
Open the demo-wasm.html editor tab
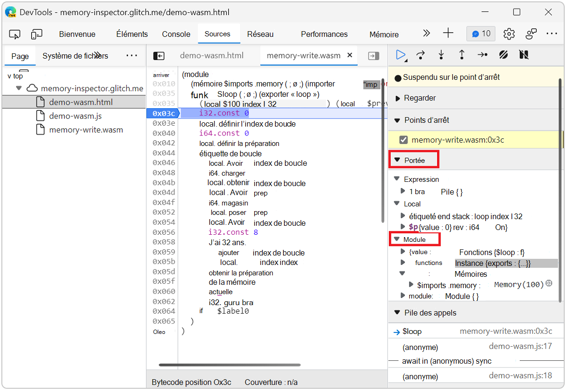click(212, 56)
